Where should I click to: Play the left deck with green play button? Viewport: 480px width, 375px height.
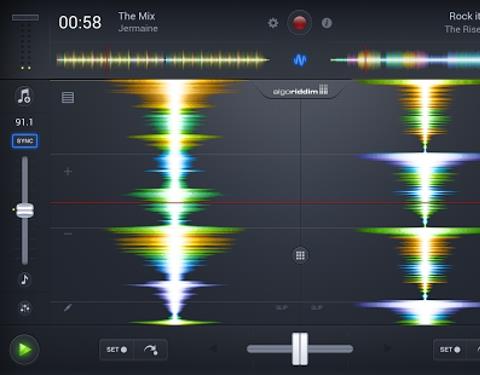tap(25, 349)
